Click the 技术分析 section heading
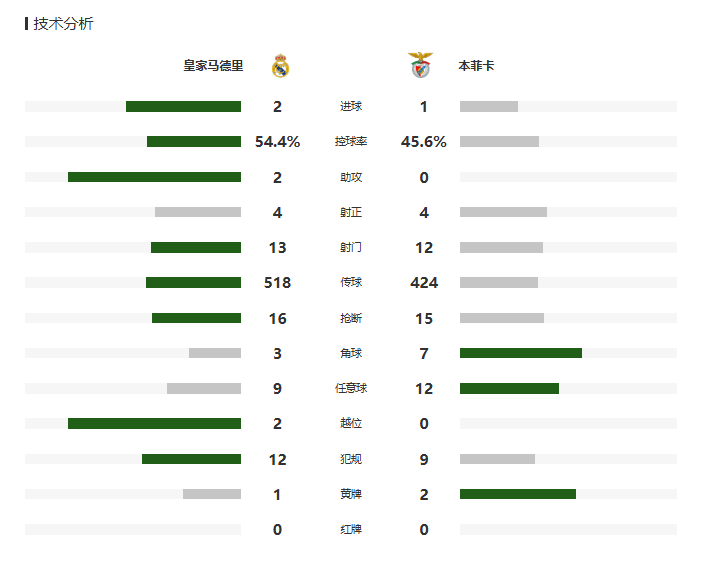Viewport: 706px width, 577px height. click(63, 23)
